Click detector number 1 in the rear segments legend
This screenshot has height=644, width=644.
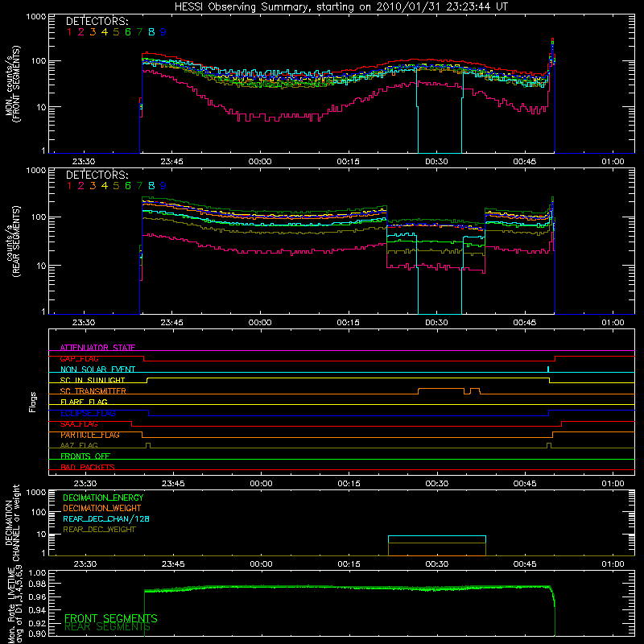(69, 186)
